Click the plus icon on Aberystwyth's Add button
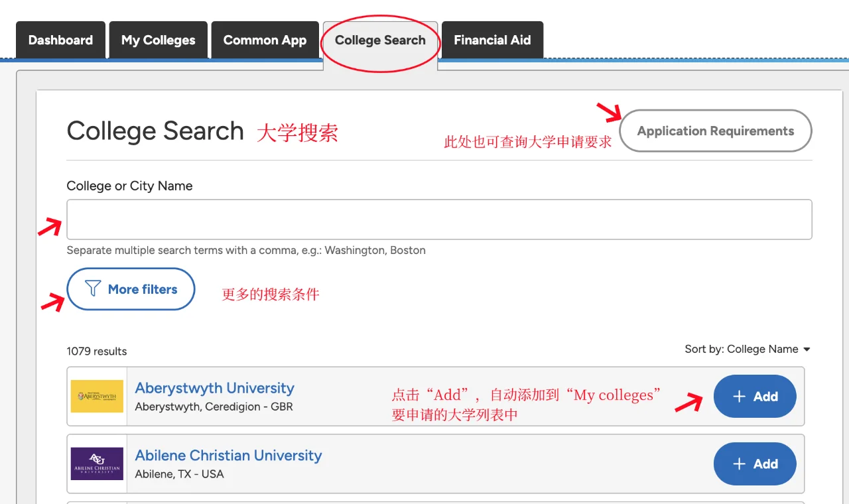849x504 pixels. [738, 396]
